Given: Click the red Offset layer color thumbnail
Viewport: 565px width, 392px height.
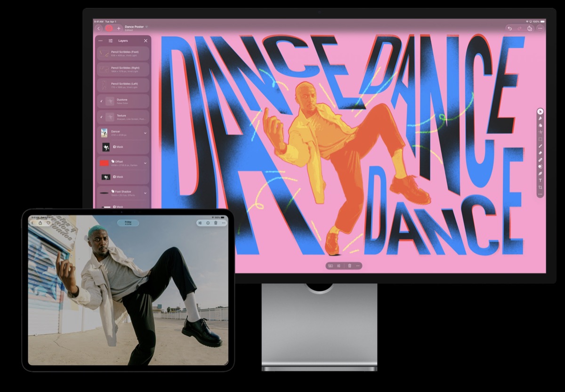Looking at the screenshot, I should (104, 163).
